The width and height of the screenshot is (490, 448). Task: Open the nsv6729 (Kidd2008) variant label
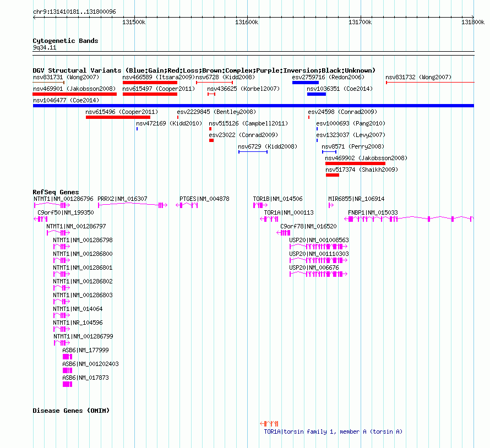point(268,146)
